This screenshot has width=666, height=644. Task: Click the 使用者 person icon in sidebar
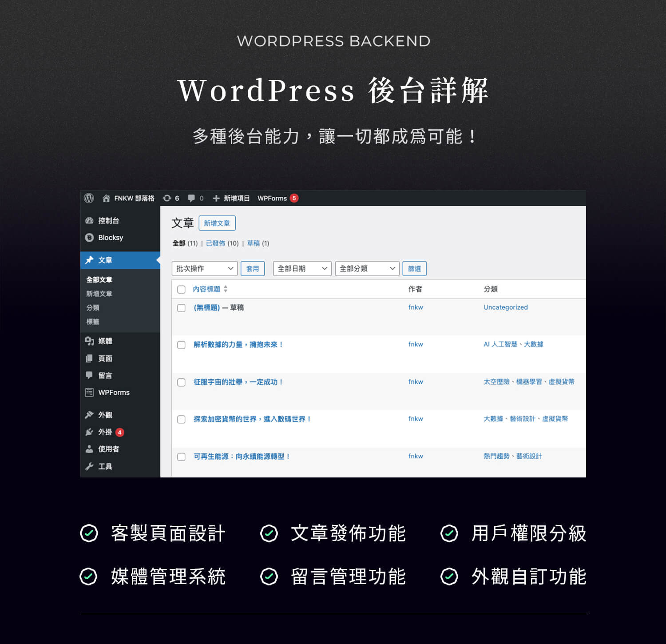click(89, 449)
